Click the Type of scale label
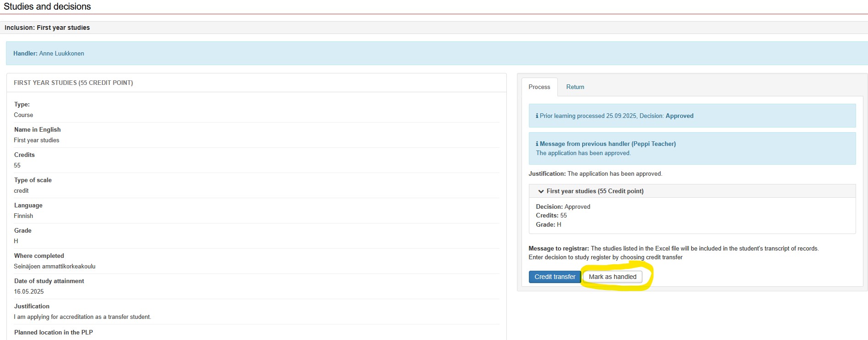The image size is (868, 340). [33, 180]
